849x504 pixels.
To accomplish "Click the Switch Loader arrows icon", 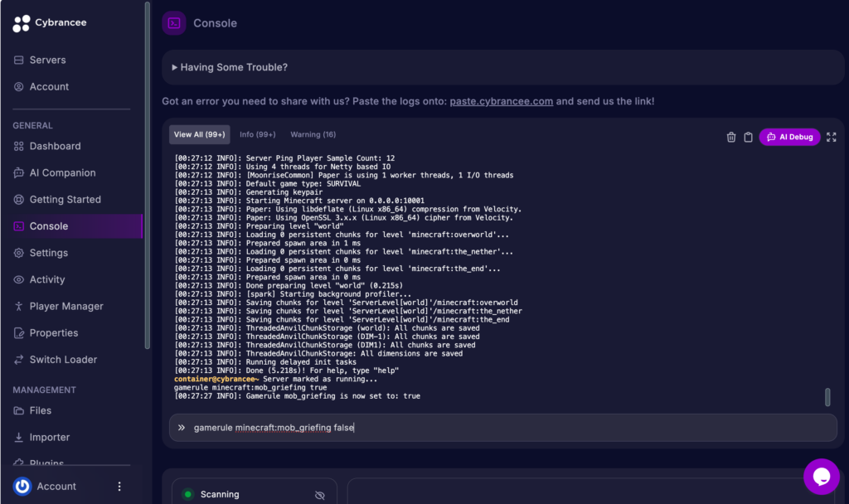I will 19,360.
